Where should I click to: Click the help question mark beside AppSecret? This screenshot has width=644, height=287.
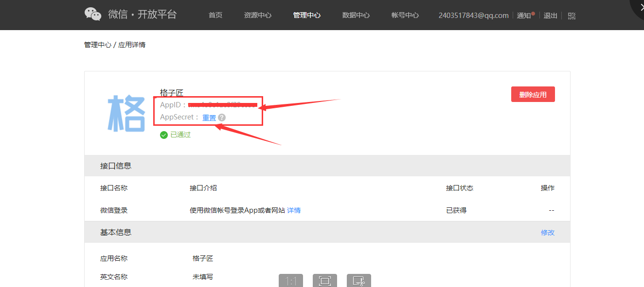coord(222,118)
